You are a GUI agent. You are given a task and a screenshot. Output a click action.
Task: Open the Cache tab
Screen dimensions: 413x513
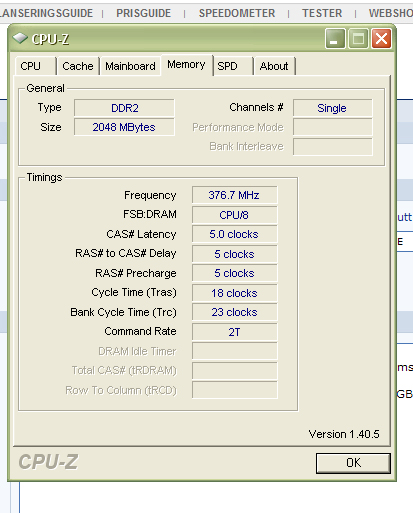(78, 66)
